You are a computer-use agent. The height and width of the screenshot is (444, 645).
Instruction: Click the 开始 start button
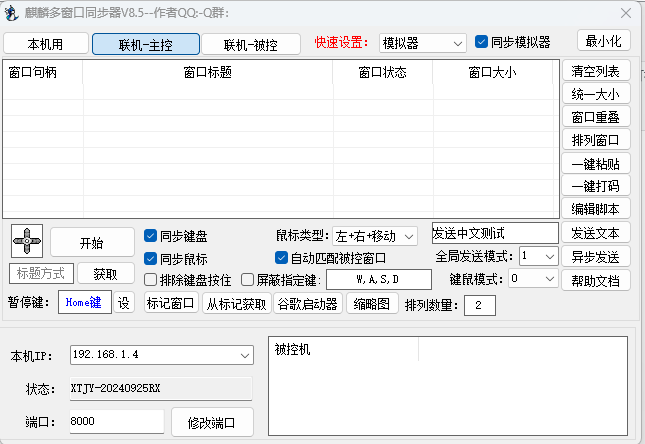coord(92,242)
